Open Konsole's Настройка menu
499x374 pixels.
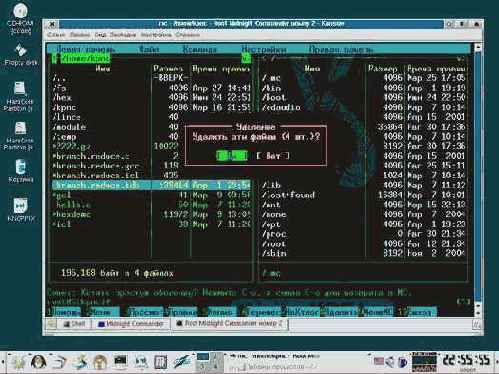(156, 35)
